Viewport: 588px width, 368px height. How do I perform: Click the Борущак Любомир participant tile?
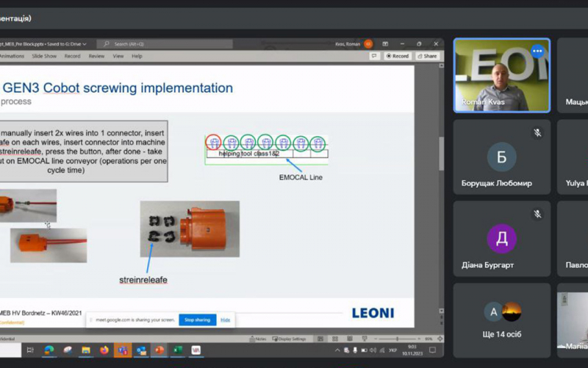click(502, 157)
